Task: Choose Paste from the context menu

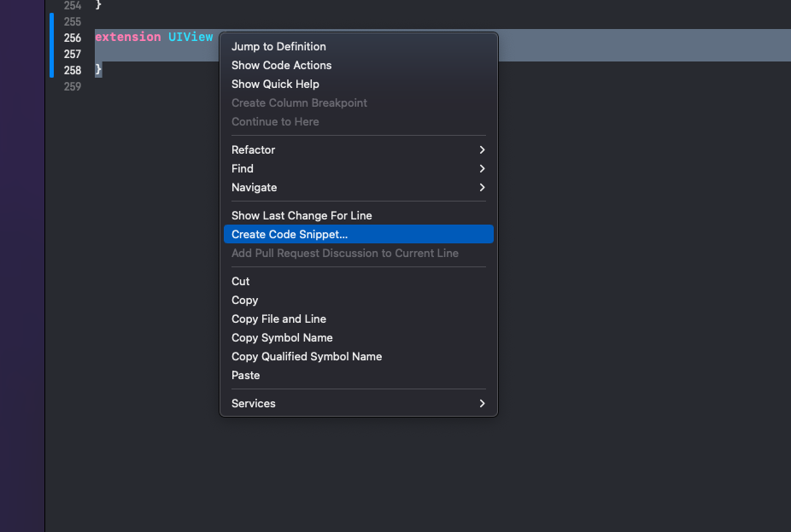Action: (358, 375)
